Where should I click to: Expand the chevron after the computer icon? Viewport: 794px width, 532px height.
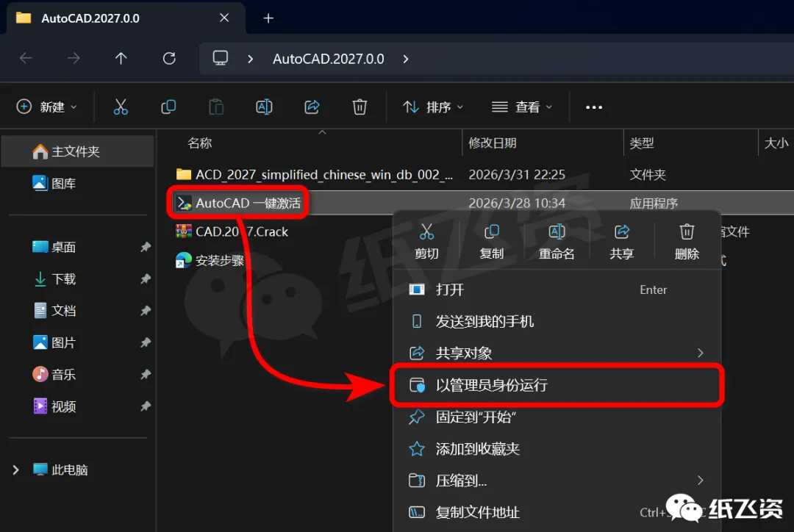[250, 59]
